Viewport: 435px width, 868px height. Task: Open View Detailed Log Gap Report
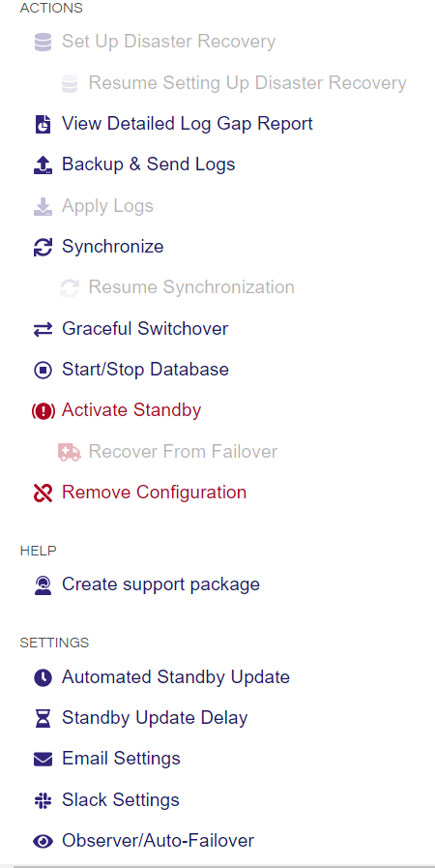[x=188, y=124]
